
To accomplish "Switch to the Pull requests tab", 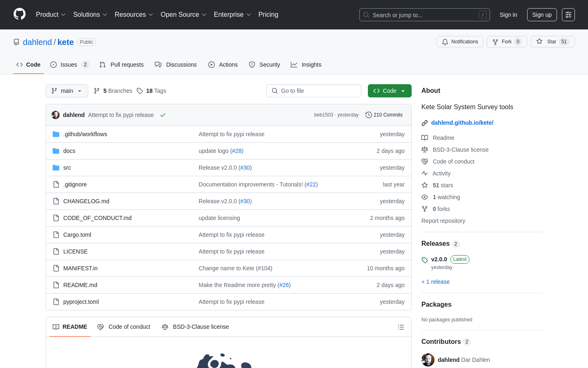I will tap(122, 65).
